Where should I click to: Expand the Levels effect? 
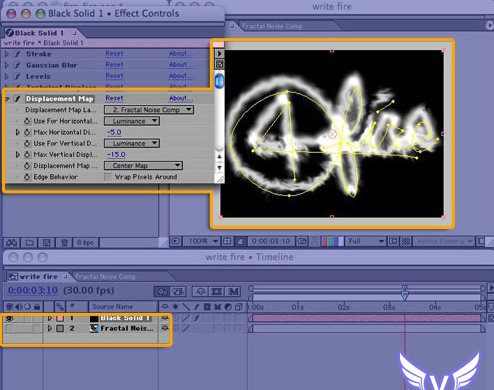click(7, 76)
